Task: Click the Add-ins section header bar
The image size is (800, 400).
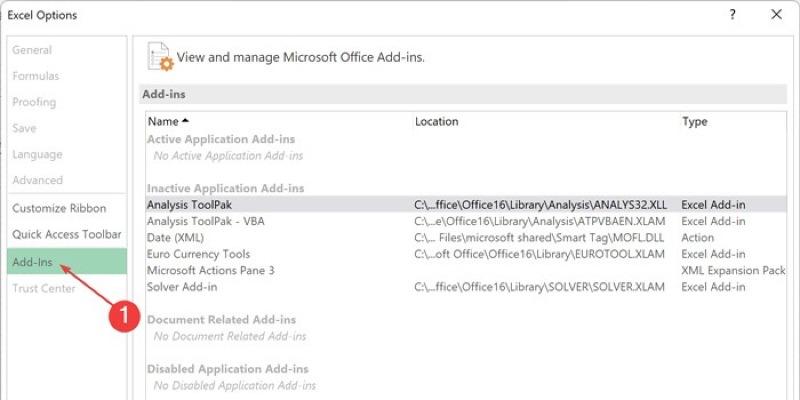Action: 463,94
